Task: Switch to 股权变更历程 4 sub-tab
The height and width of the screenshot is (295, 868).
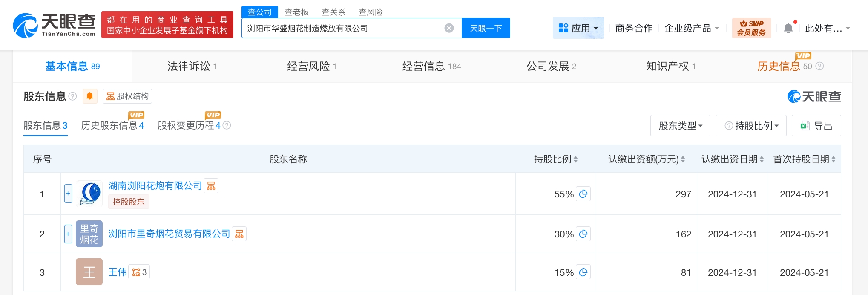Action: tap(189, 125)
